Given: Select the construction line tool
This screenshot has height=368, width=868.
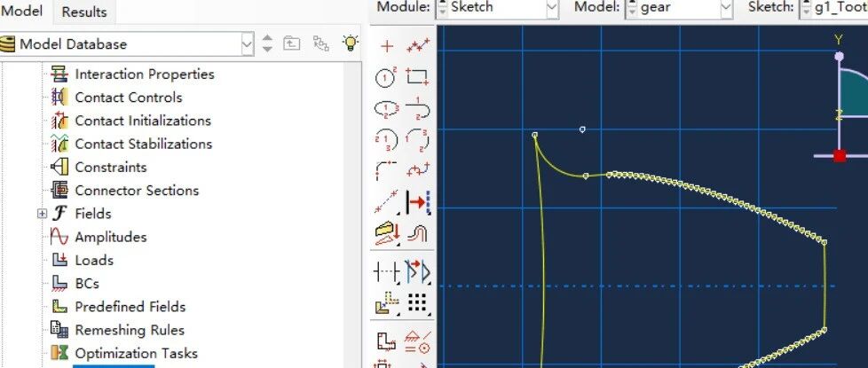Looking at the screenshot, I should (386, 202).
